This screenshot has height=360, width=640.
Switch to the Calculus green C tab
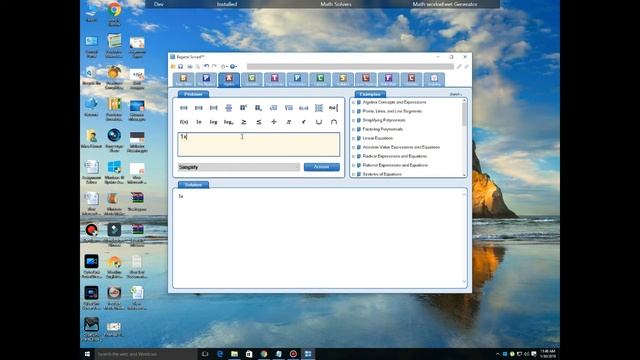[x=320, y=80]
